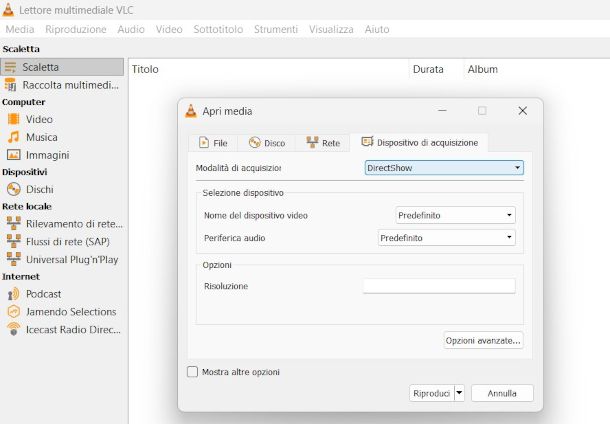Open the Riproduzione menu
This screenshot has width=610, height=424.
[x=76, y=29]
